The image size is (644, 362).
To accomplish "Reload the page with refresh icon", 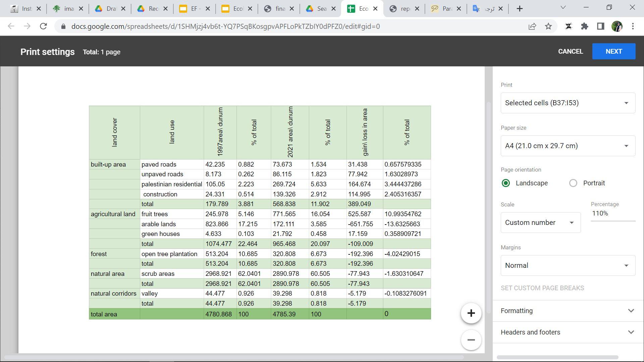I will click(x=43, y=26).
